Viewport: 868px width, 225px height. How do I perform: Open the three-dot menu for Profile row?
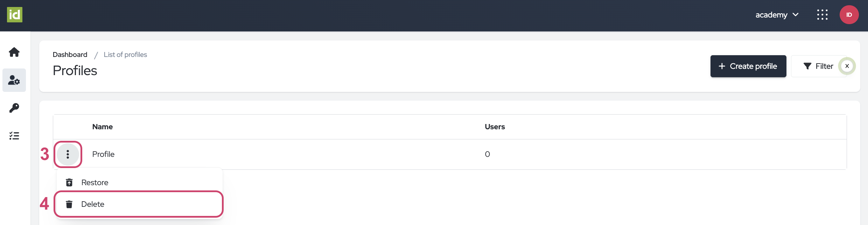[68, 154]
